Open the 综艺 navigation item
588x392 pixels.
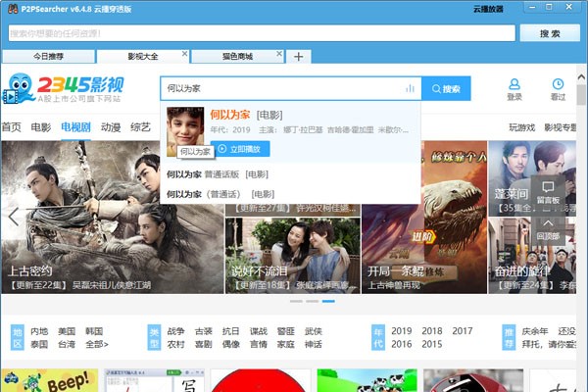(140, 127)
